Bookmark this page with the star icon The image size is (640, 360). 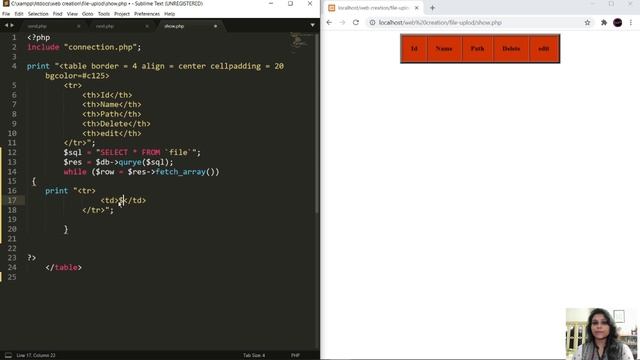pos(587,23)
